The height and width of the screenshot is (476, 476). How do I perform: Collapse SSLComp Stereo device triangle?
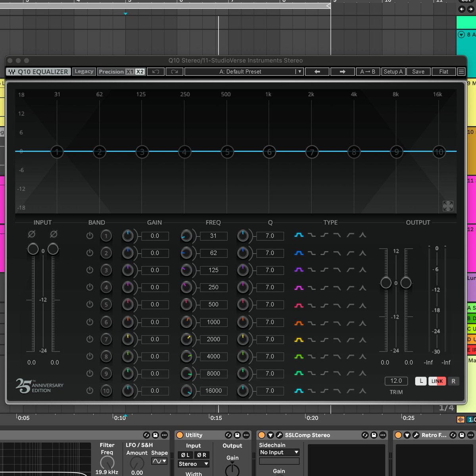(x=271, y=435)
